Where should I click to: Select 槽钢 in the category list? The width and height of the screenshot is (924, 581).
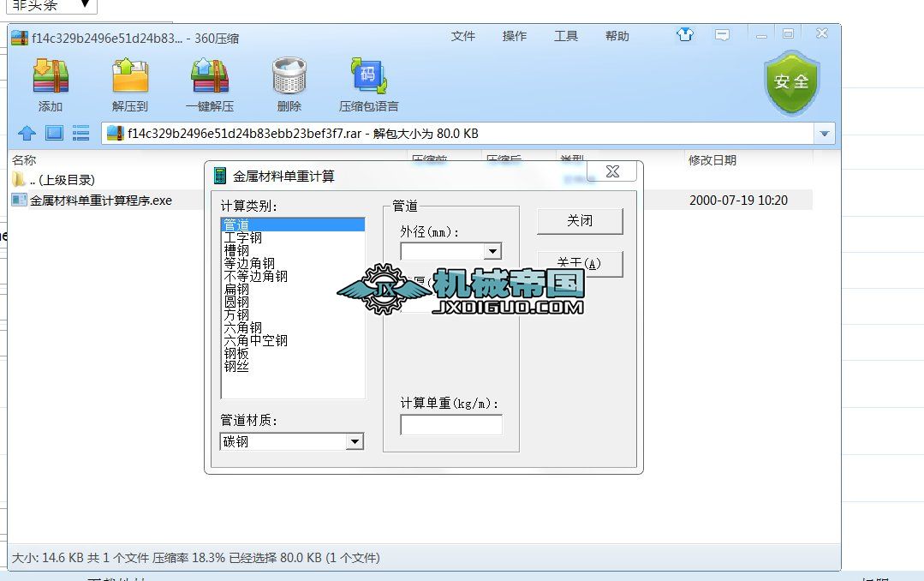[293, 251]
